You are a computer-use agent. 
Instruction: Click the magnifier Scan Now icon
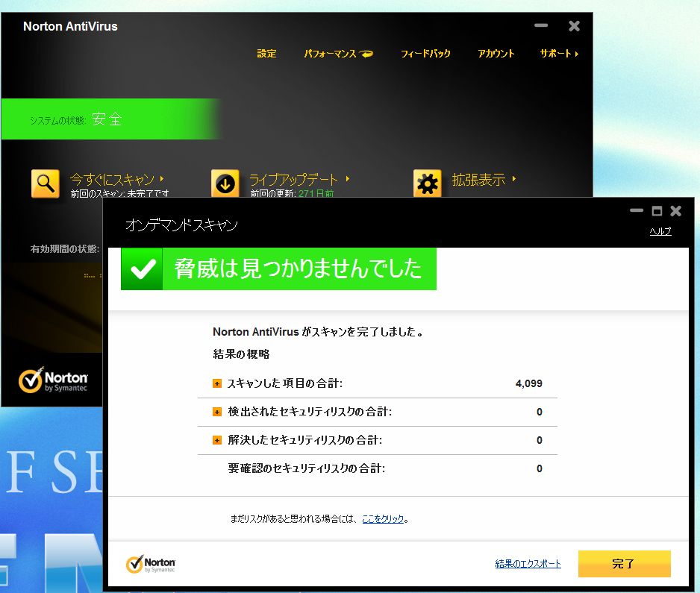point(45,183)
